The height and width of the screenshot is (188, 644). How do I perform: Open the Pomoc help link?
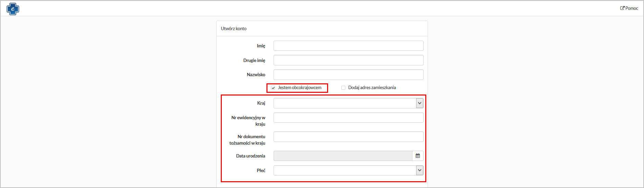click(629, 8)
